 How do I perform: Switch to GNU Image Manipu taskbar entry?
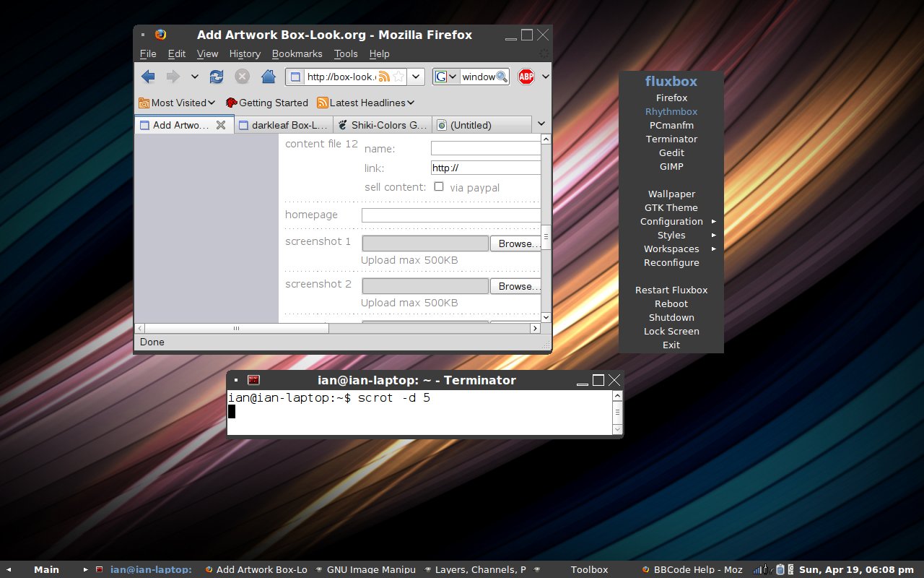[x=366, y=569]
